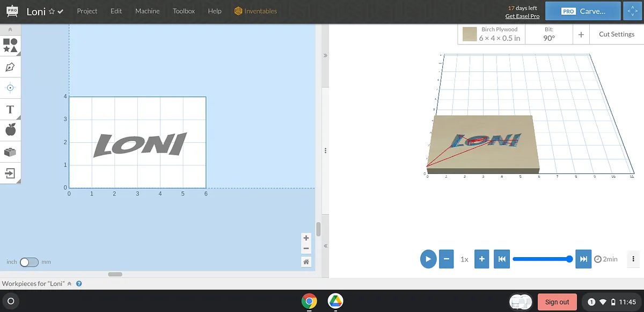Collapse the left tool panel chevron
The image size is (644, 312).
point(10,30)
